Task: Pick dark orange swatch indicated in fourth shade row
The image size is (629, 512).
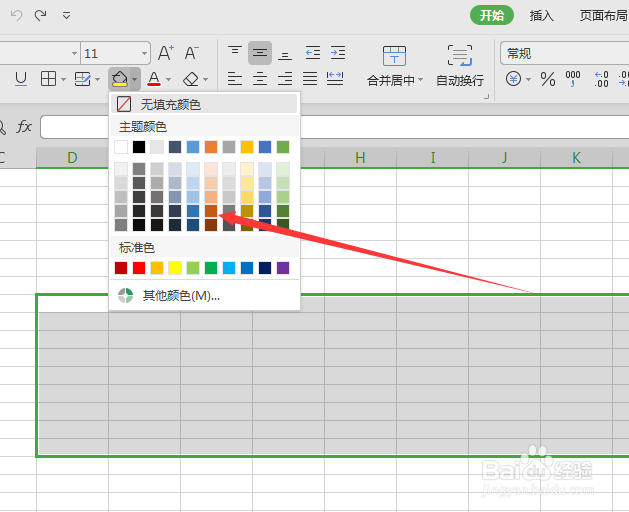Action: pyautogui.click(x=211, y=211)
